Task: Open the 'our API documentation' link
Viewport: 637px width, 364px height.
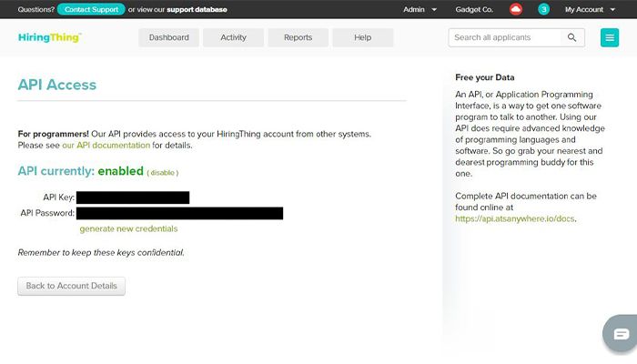Action: tap(106, 145)
